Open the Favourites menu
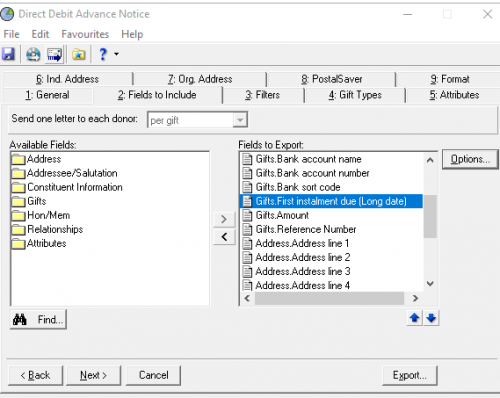The height and width of the screenshot is (398, 500). coord(85,34)
